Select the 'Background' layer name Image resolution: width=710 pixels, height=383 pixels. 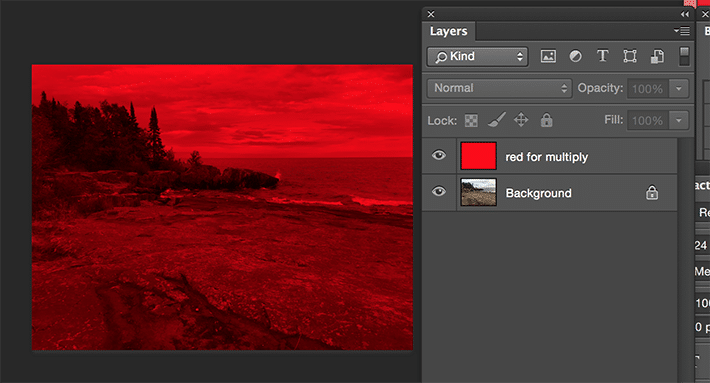tap(538, 193)
